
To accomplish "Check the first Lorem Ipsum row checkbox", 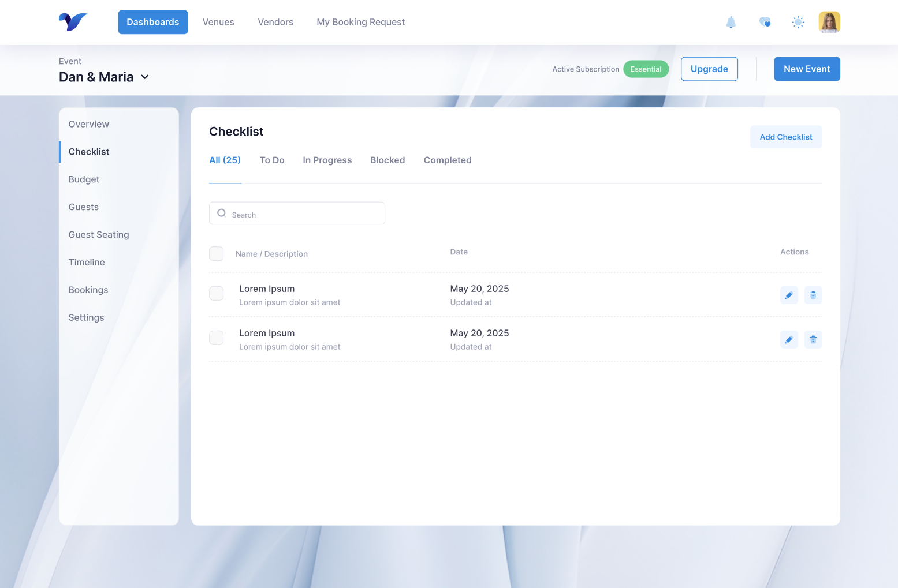I will (216, 293).
